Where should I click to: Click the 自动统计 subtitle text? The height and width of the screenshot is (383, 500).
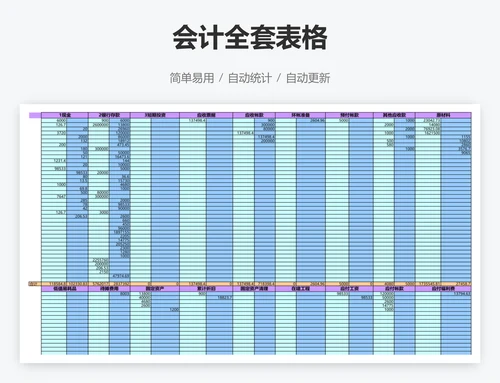250,78
